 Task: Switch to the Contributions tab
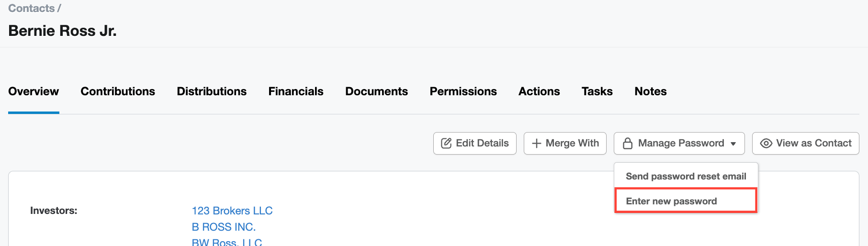[118, 91]
